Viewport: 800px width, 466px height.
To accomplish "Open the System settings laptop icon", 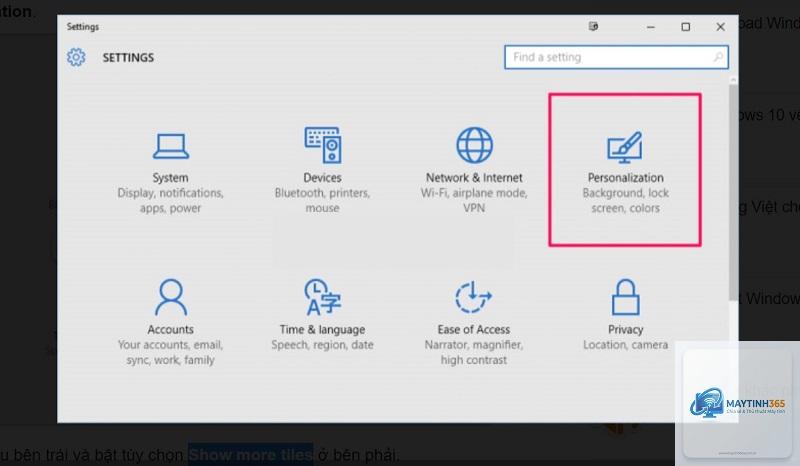I will point(170,146).
